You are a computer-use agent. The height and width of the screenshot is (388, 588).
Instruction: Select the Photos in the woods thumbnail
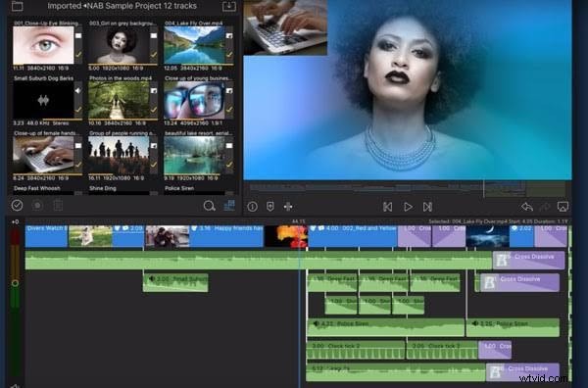tap(119, 101)
